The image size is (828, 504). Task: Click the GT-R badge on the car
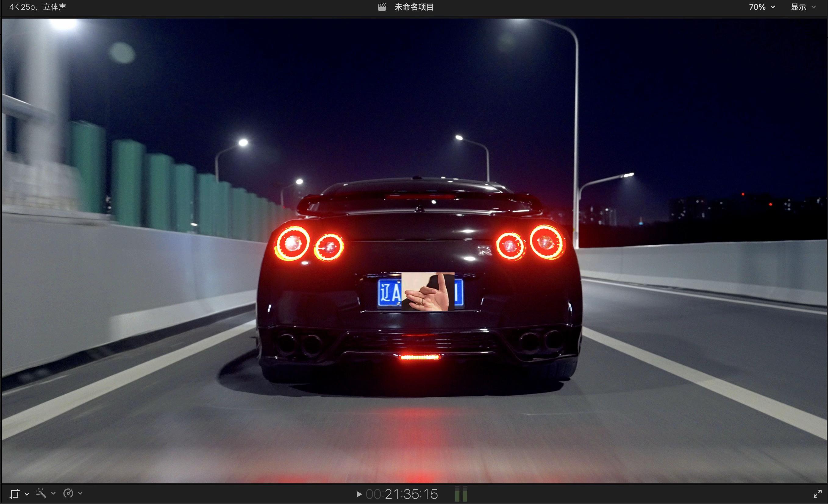(x=484, y=250)
